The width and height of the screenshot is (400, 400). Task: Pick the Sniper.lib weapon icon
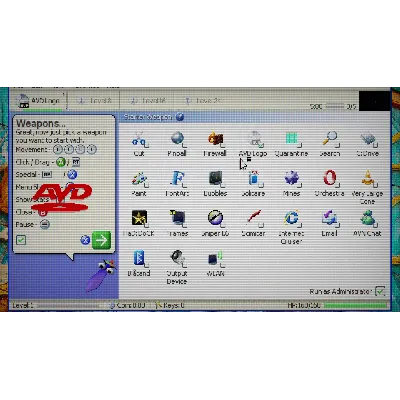tap(215, 219)
